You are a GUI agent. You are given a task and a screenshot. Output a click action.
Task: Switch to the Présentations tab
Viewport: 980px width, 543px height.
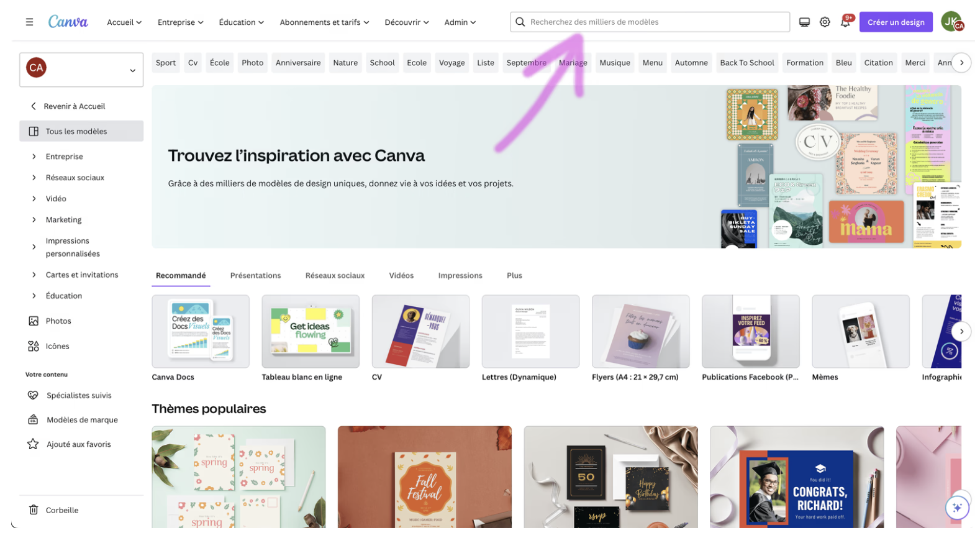click(255, 275)
